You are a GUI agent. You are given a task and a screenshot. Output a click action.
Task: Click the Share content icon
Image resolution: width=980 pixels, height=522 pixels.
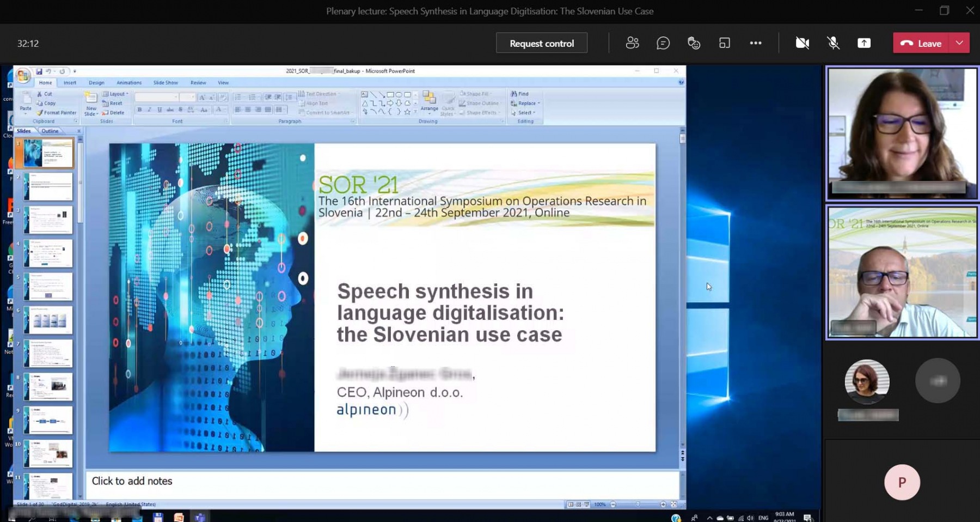coord(863,43)
